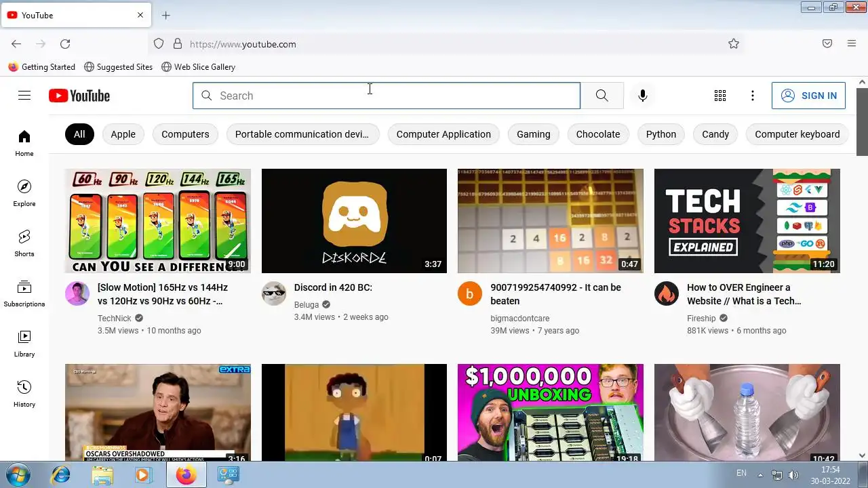Save page to Pocket icon
Viewport: 868px width, 488px height.
coord(827,43)
